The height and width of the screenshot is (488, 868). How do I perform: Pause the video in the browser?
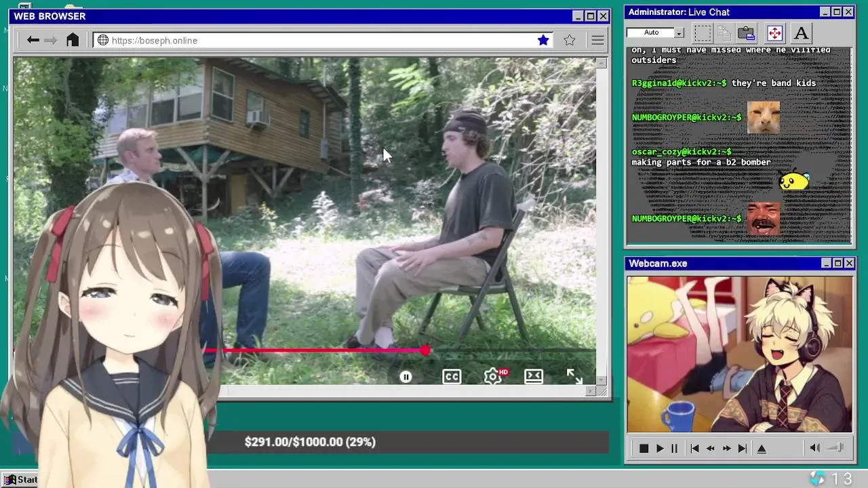pyautogui.click(x=406, y=377)
